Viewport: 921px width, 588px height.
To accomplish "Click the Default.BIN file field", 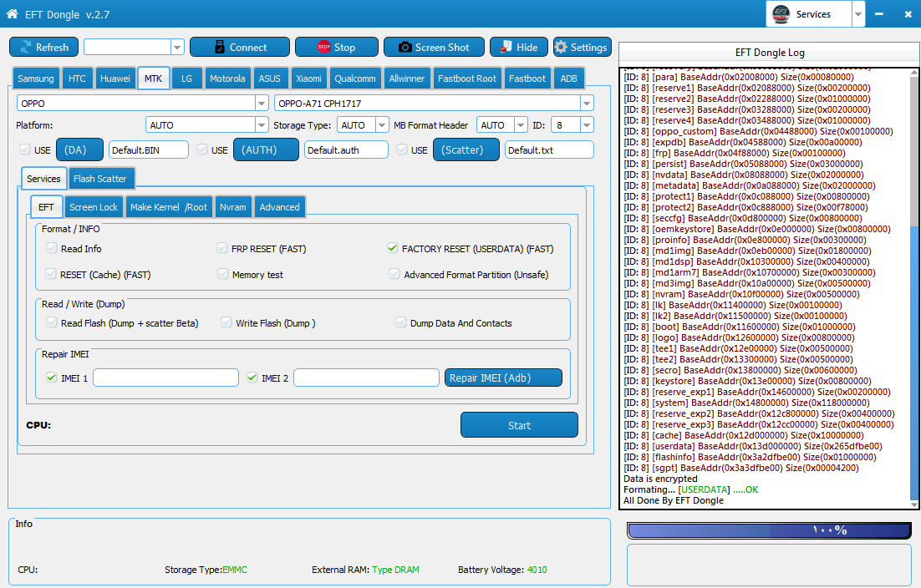I will pos(149,150).
